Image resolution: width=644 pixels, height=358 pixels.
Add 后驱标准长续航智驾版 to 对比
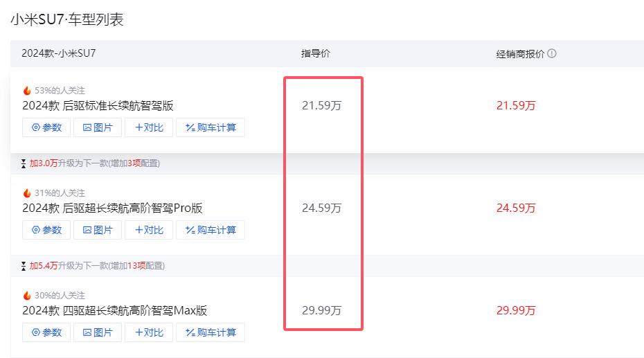(149, 127)
